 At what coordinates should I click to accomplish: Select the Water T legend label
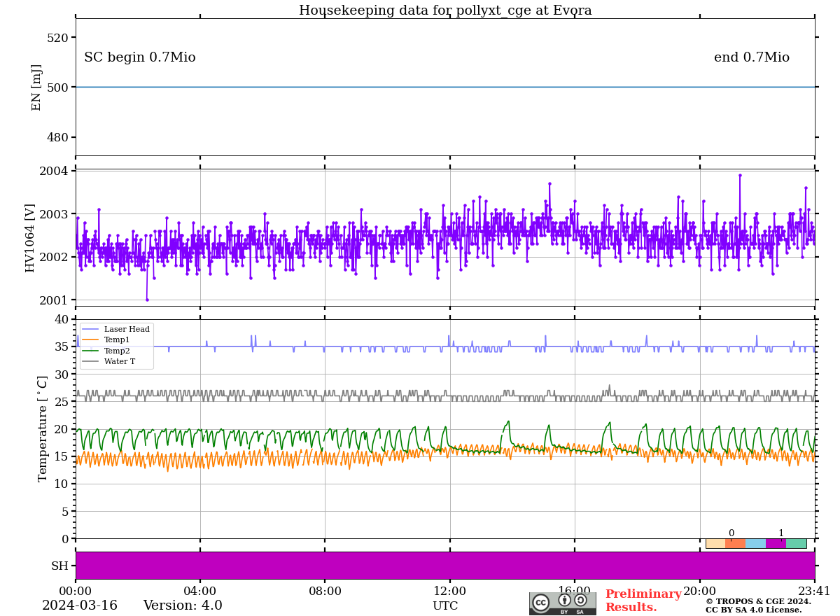click(x=120, y=362)
